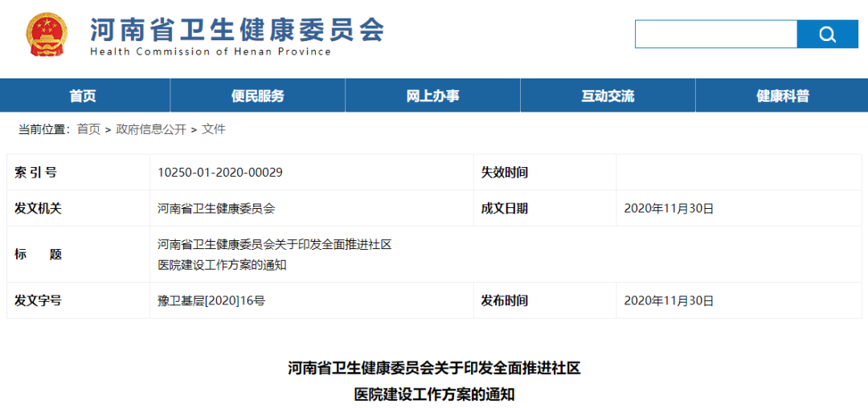Select 成文日期 value 2020年11月30日
Image resolution: width=868 pixels, height=408 pixels.
coord(669,209)
